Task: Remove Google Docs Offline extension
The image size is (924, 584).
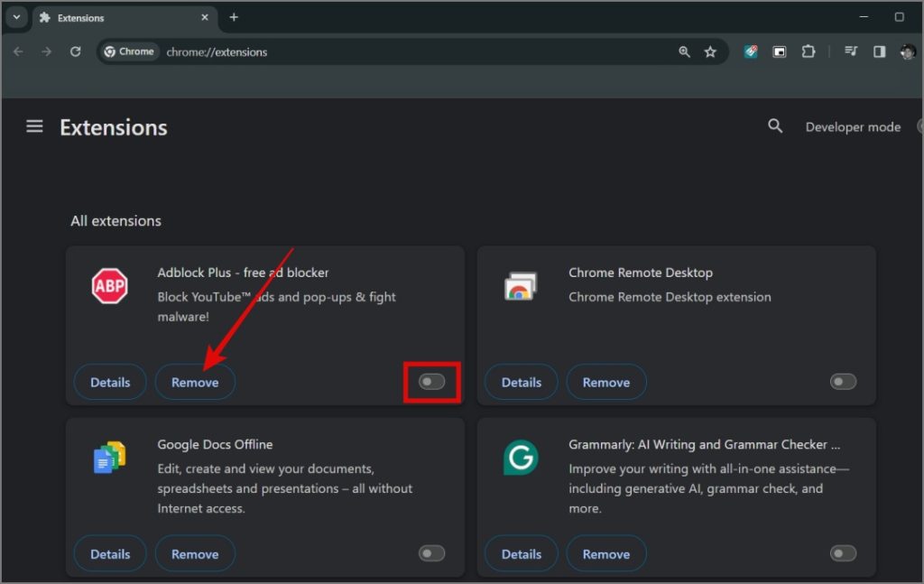Action: [x=195, y=554]
